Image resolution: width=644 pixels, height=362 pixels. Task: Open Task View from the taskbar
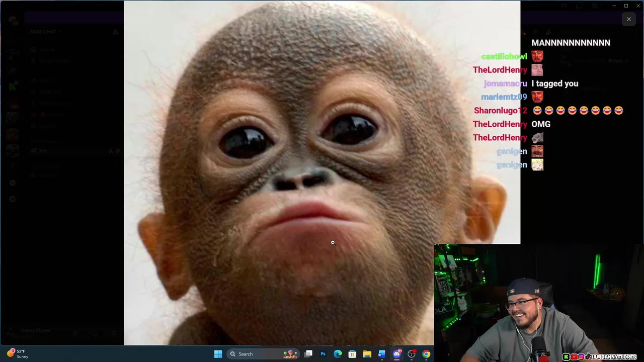[x=308, y=354]
